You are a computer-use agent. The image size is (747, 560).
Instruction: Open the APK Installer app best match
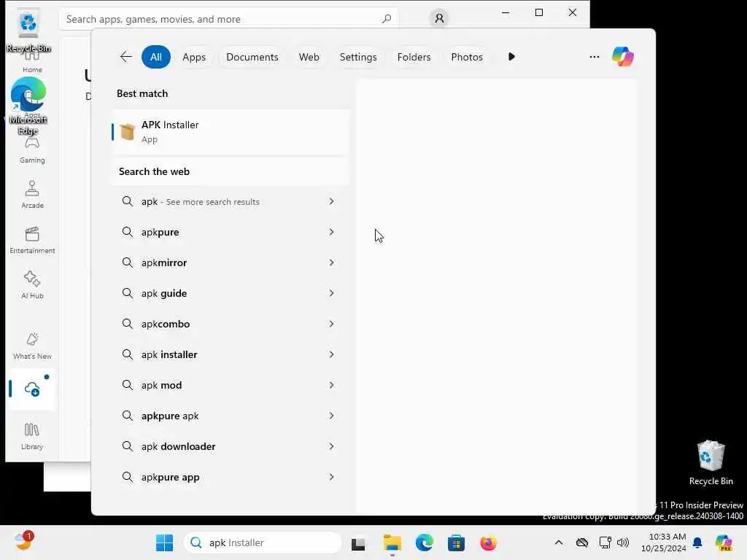[231, 132]
